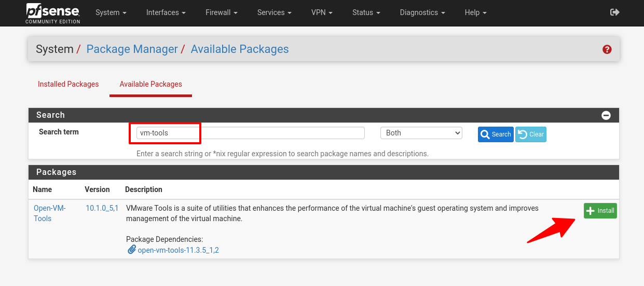The width and height of the screenshot is (644, 286).
Task: Open the open-vm-tools-11.3.5_1,2 dependency link
Action: [x=178, y=250]
